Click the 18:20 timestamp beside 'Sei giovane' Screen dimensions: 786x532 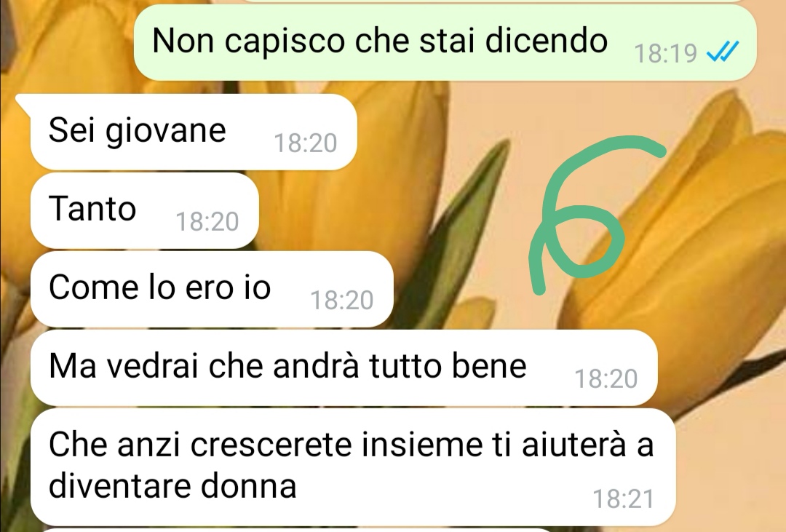point(305,143)
